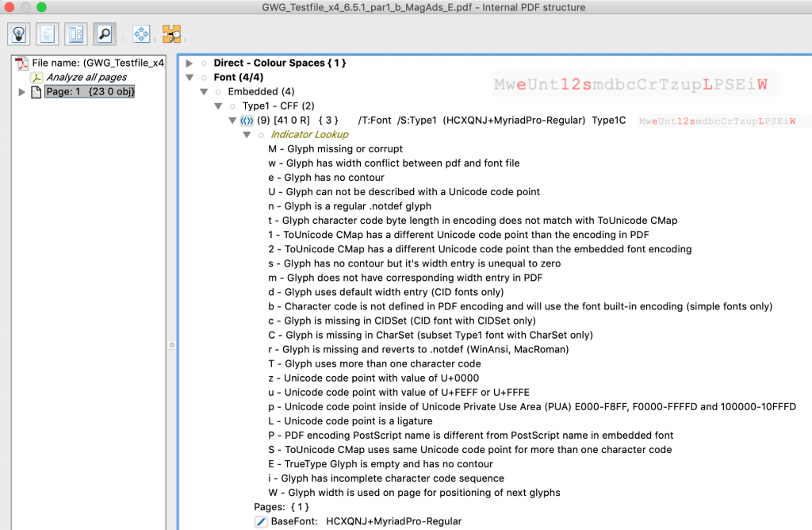
Task: Click the blue font object icon at entry (9)
Action: [247, 121]
